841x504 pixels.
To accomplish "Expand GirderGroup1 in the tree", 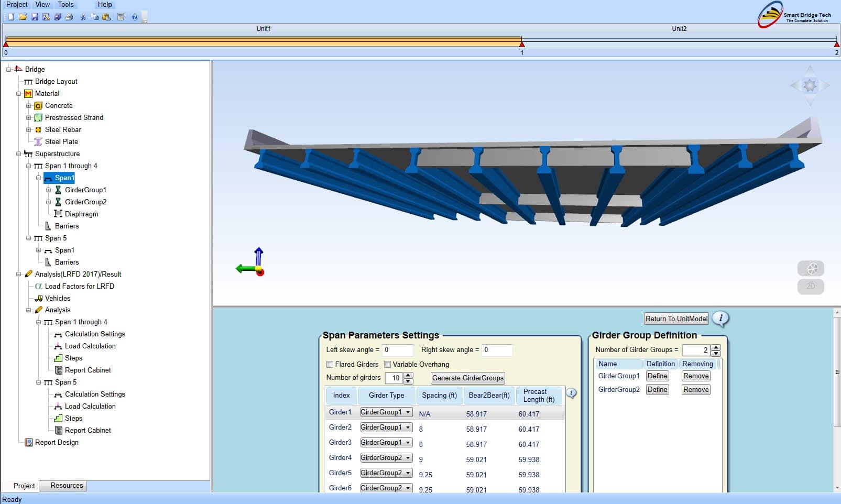I will coord(48,190).
